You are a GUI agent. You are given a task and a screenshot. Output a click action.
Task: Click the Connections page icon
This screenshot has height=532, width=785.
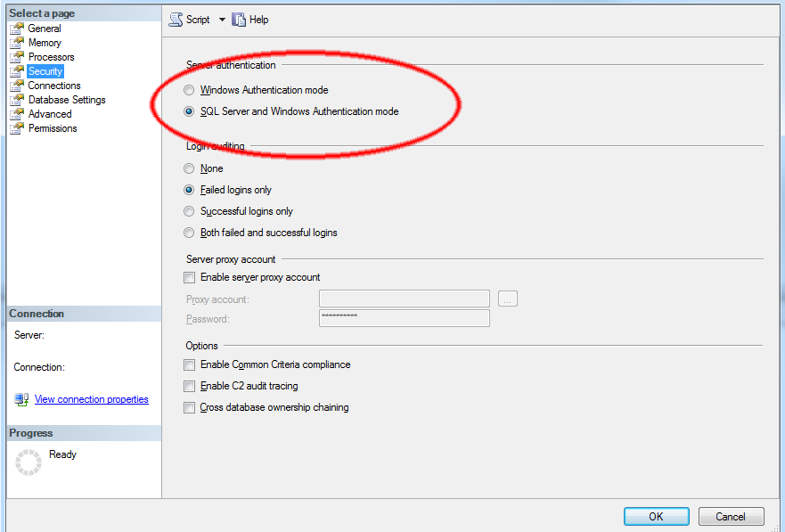tap(15, 85)
